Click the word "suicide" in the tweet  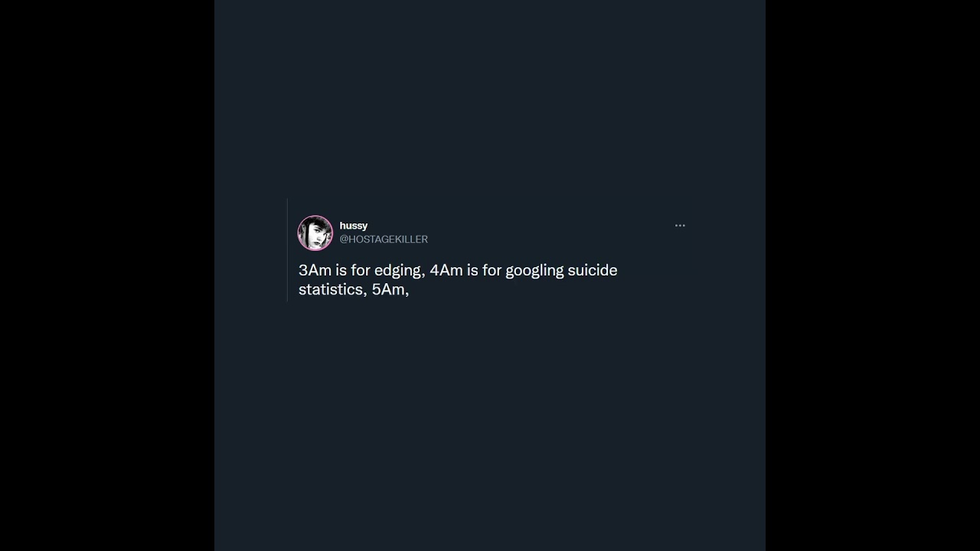[593, 270]
